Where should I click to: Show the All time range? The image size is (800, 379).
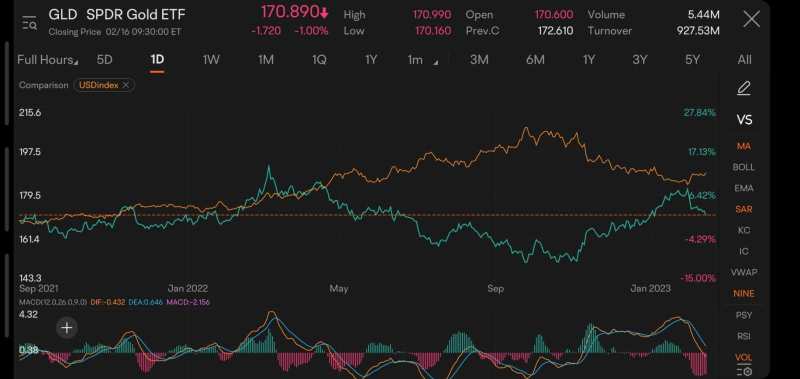744,60
